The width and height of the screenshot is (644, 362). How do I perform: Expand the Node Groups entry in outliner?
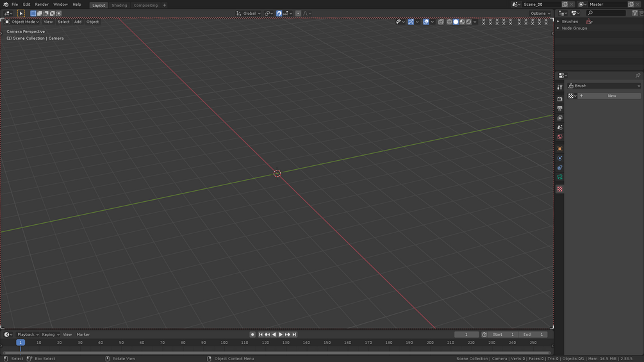coord(557,28)
